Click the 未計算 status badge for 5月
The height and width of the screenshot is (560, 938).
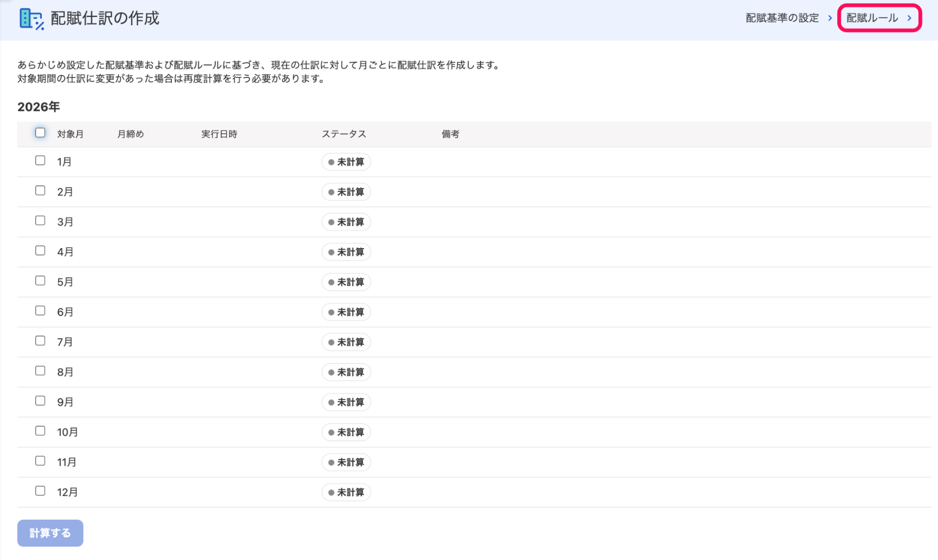coord(346,282)
